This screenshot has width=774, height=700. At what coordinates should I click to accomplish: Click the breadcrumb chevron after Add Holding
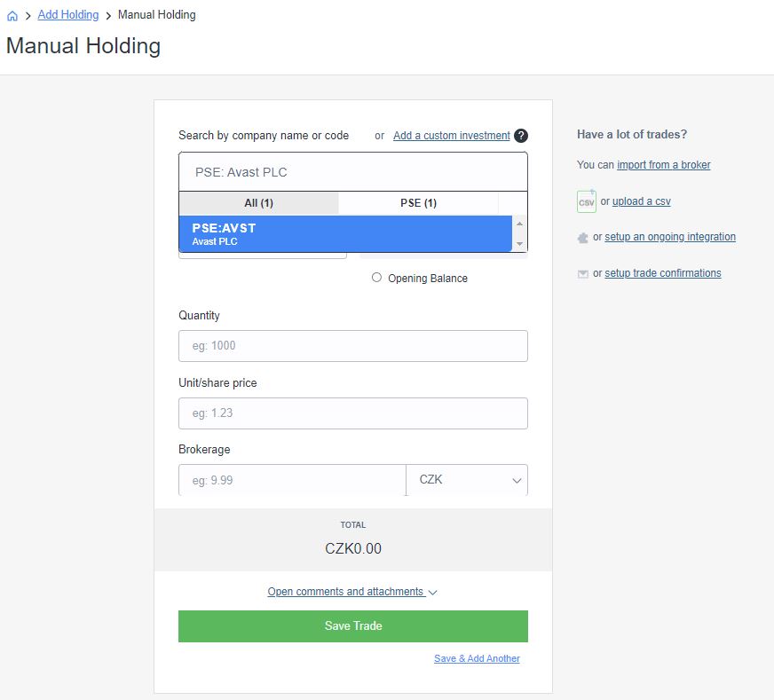109,14
